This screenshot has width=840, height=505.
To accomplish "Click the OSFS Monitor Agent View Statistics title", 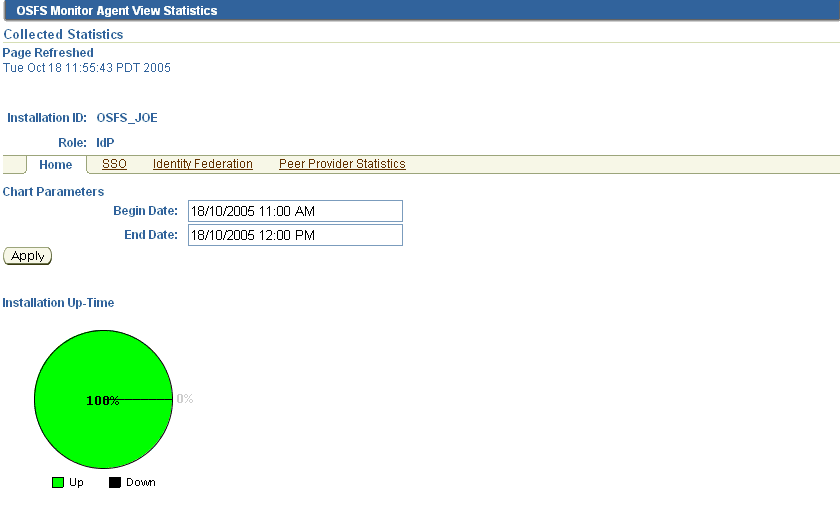I will click(x=117, y=11).
